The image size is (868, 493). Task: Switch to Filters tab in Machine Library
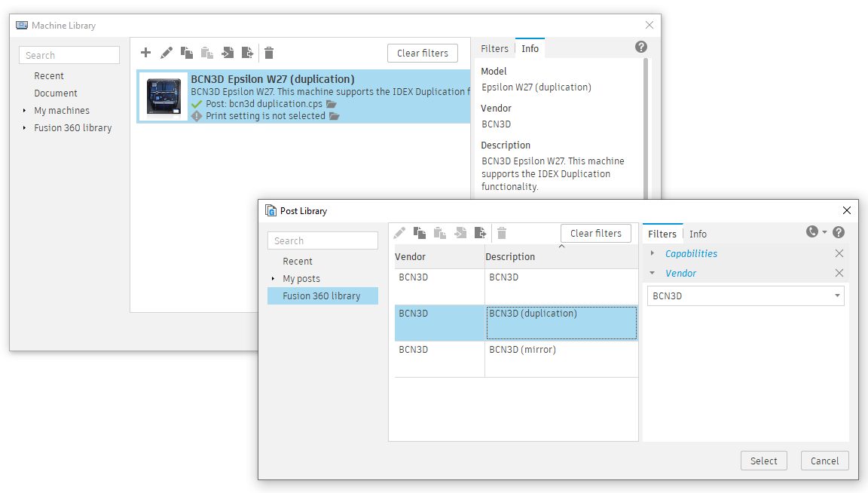(494, 48)
